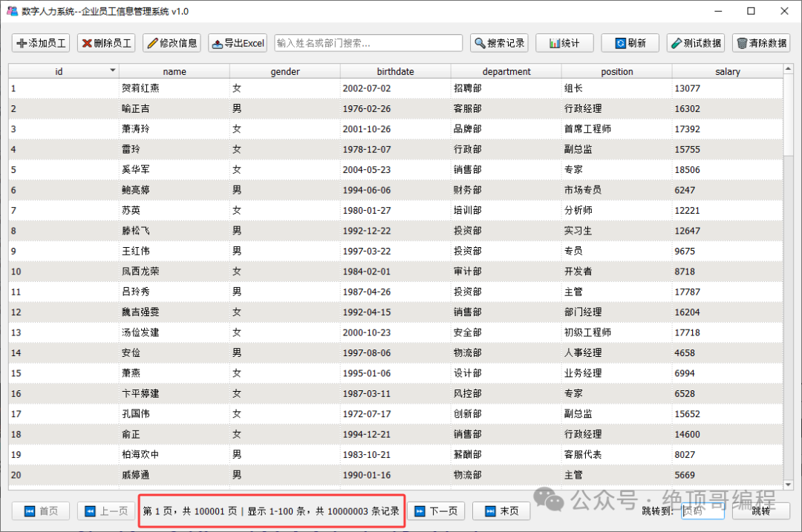
Task: Click department cell 品牌部
Action: (506, 129)
